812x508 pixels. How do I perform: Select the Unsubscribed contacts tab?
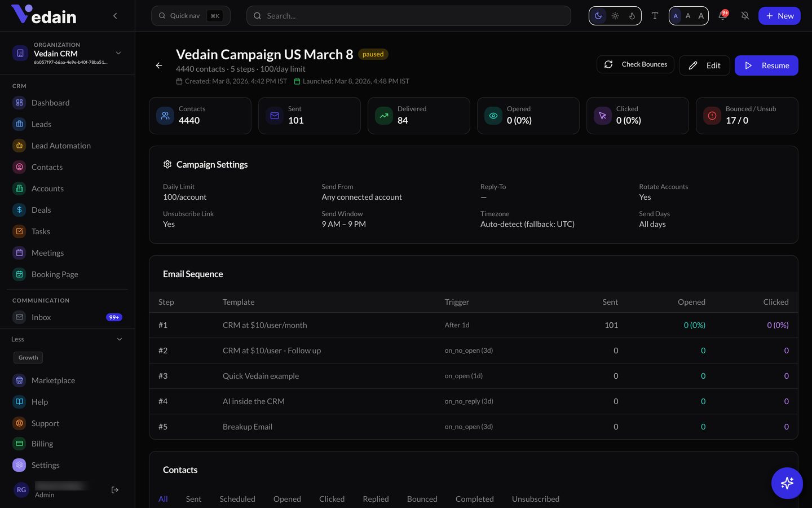tap(536, 499)
